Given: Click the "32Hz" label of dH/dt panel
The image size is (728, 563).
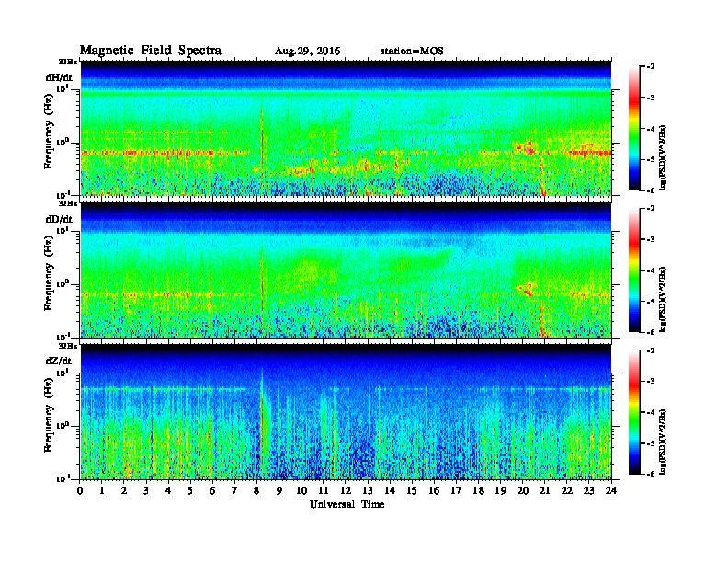Looking at the screenshot, I should (68, 62).
